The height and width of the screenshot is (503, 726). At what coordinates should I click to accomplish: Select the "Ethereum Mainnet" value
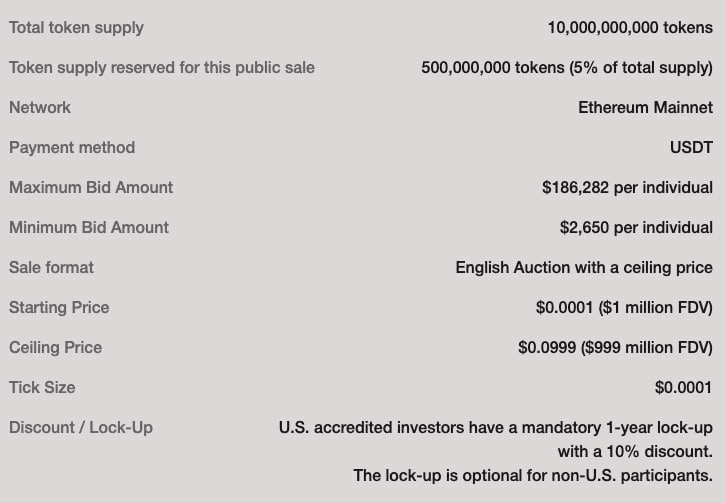click(x=645, y=107)
